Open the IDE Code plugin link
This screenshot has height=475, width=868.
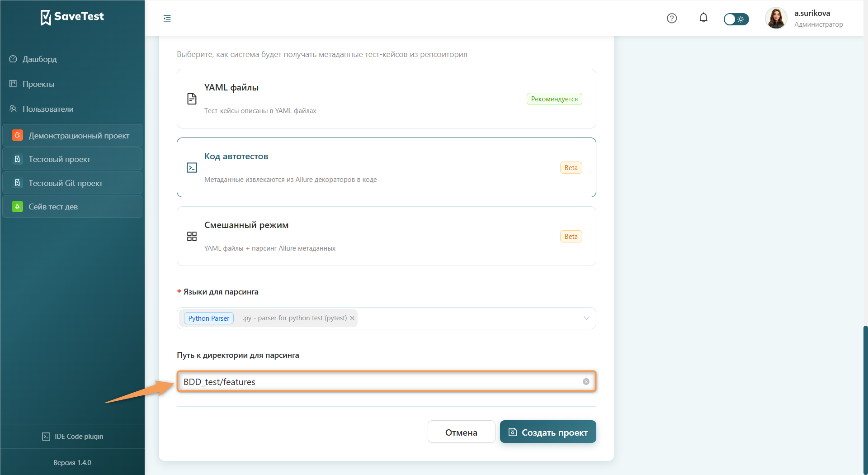coord(72,436)
